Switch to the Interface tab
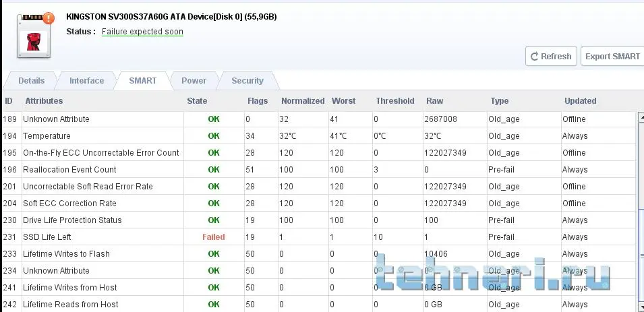The image size is (644, 312). click(x=87, y=80)
